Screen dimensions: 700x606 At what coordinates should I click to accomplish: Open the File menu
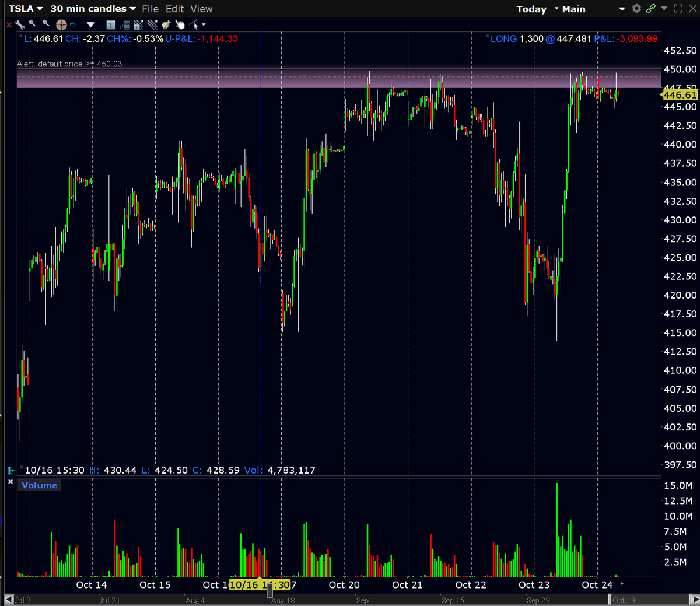(150, 9)
